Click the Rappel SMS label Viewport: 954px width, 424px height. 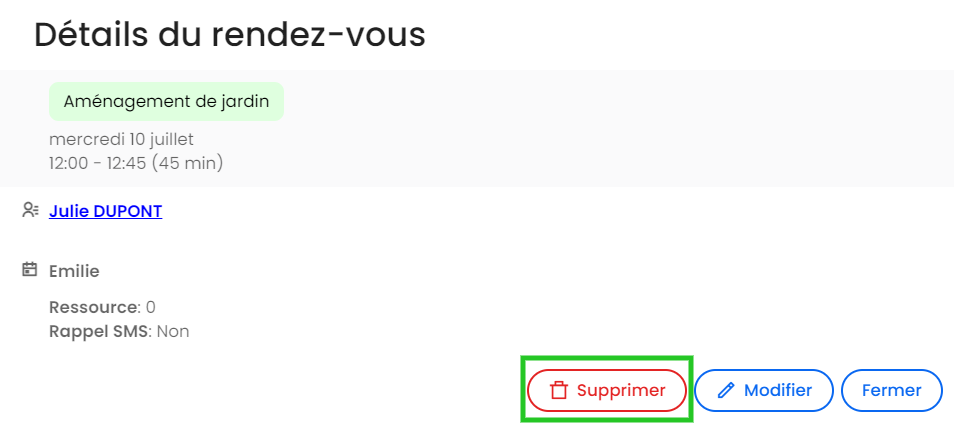pyautogui.click(x=98, y=332)
